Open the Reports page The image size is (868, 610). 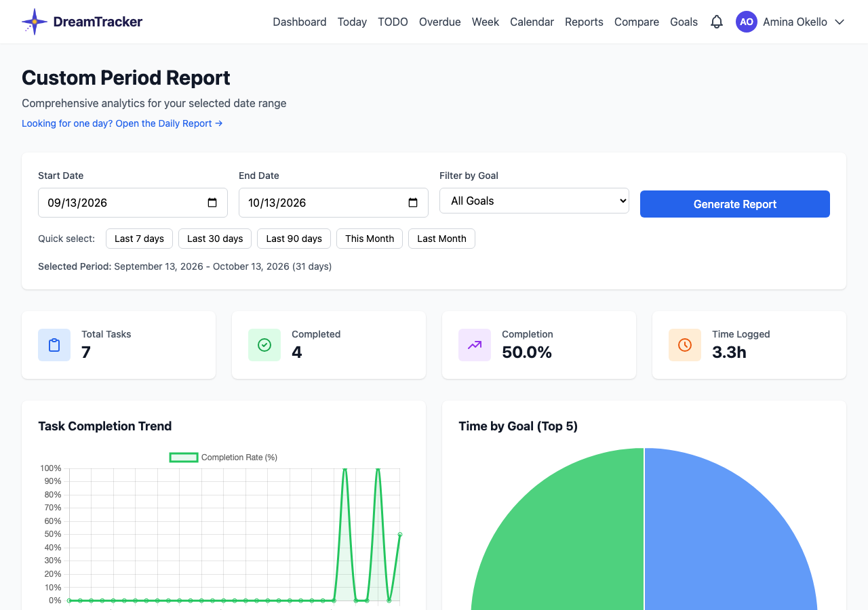point(584,22)
